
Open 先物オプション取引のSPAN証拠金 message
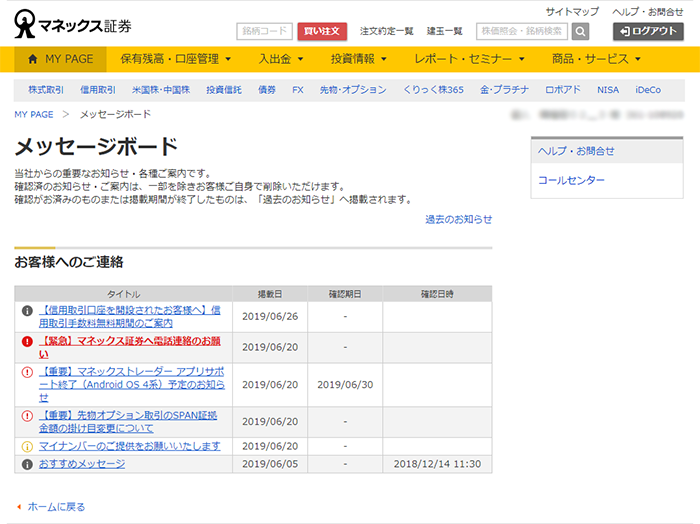pyautogui.click(x=128, y=422)
